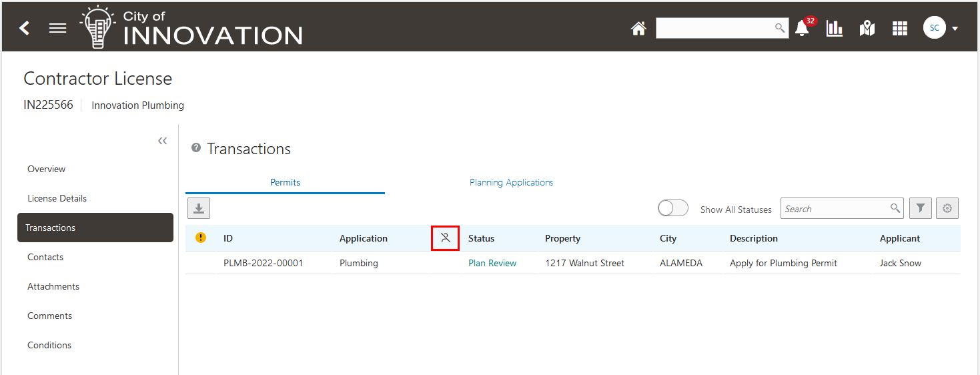The image size is (980, 375).
Task: Click the back arrow in header
Action: click(x=25, y=28)
